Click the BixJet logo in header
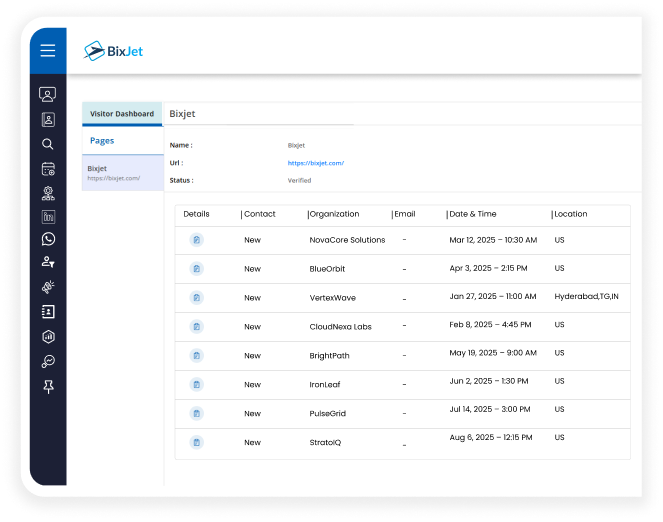The image size is (663, 522). pos(113,50)
